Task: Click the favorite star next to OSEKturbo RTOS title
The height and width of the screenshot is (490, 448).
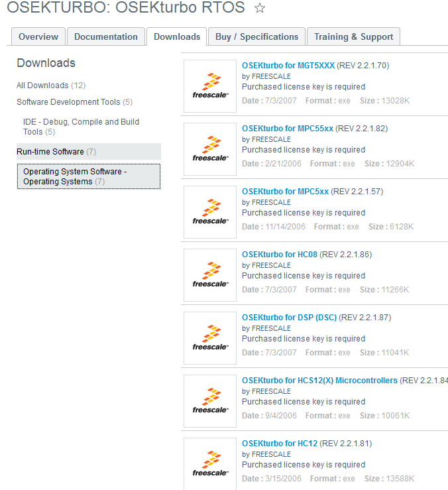Action: click(260, 7)
